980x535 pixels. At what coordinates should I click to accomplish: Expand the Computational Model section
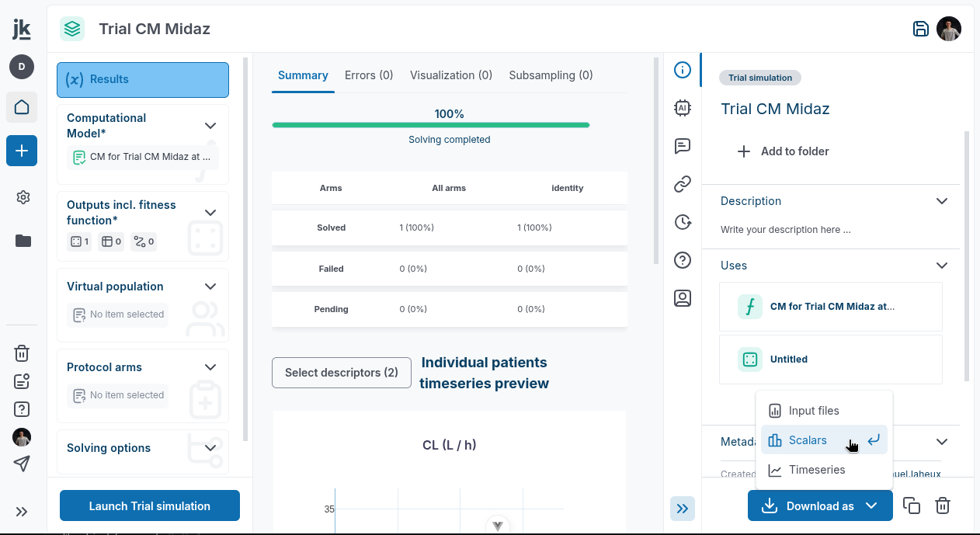(x=210, y=126)
